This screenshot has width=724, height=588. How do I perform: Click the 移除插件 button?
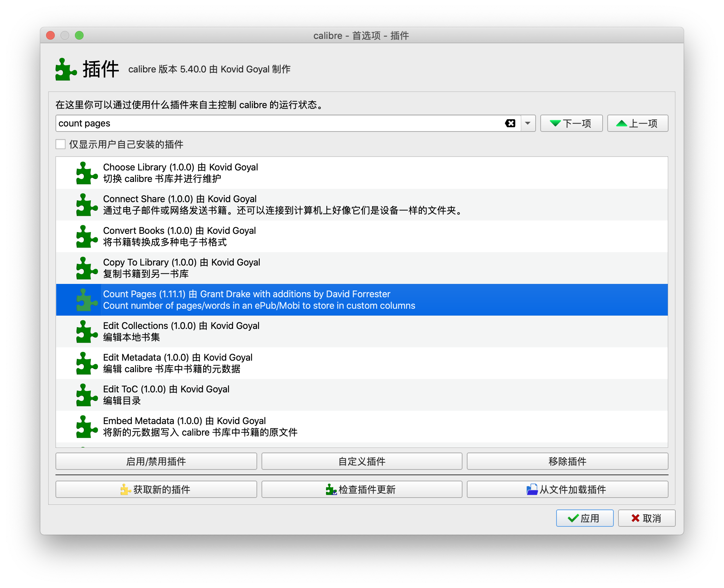(x=567, y=462)
